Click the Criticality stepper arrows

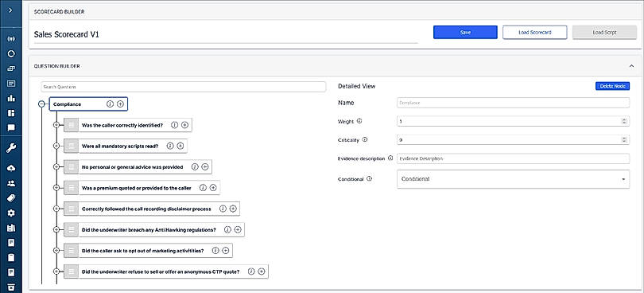624,140
